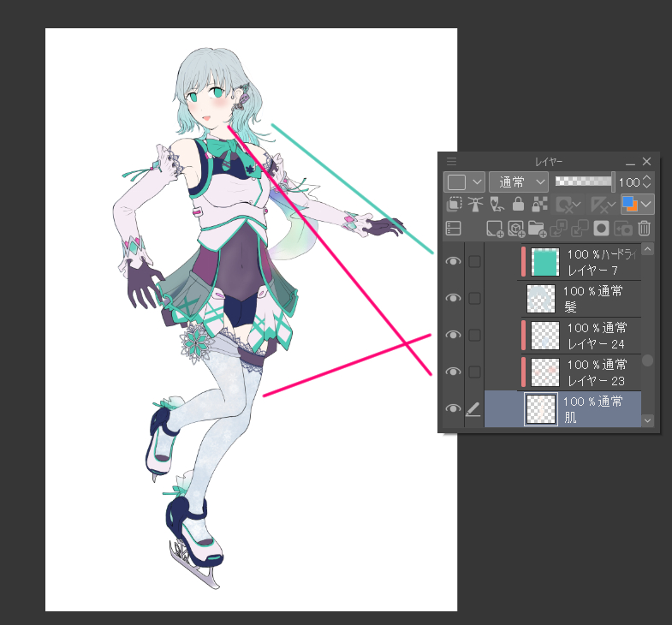Toggle lock layer padlock
Viewport: 672px width, 625px height.
click(518, 205)
